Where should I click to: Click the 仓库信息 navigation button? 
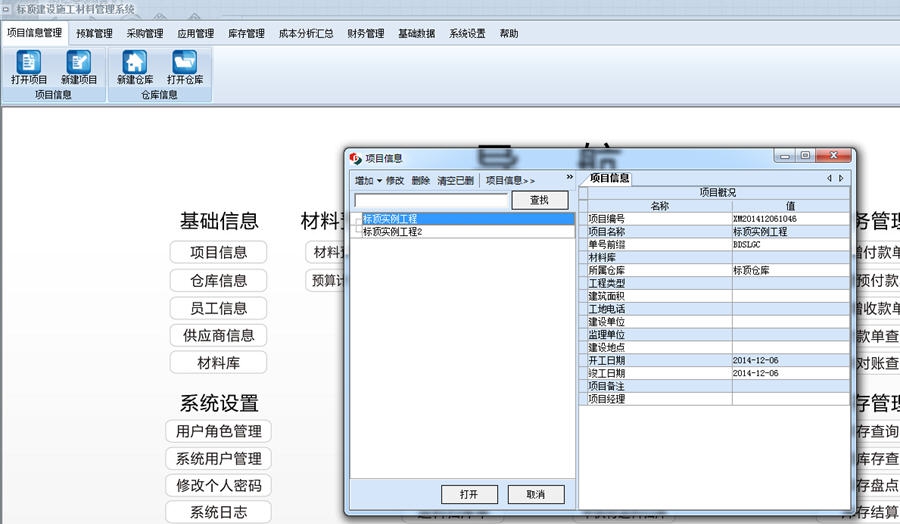coord(218,281)
